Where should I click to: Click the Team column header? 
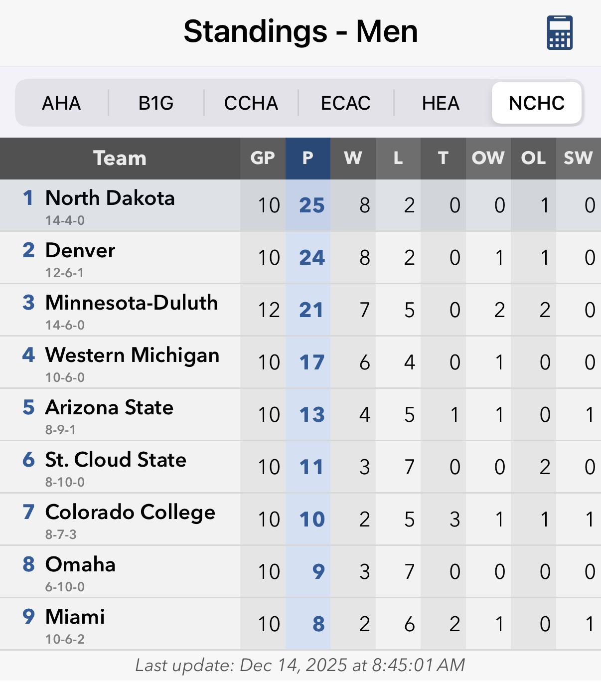(120, 158)
